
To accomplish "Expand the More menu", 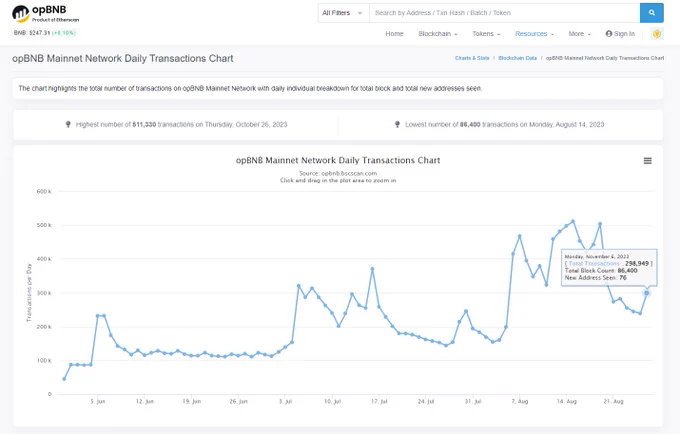I will tap(579, 34).
